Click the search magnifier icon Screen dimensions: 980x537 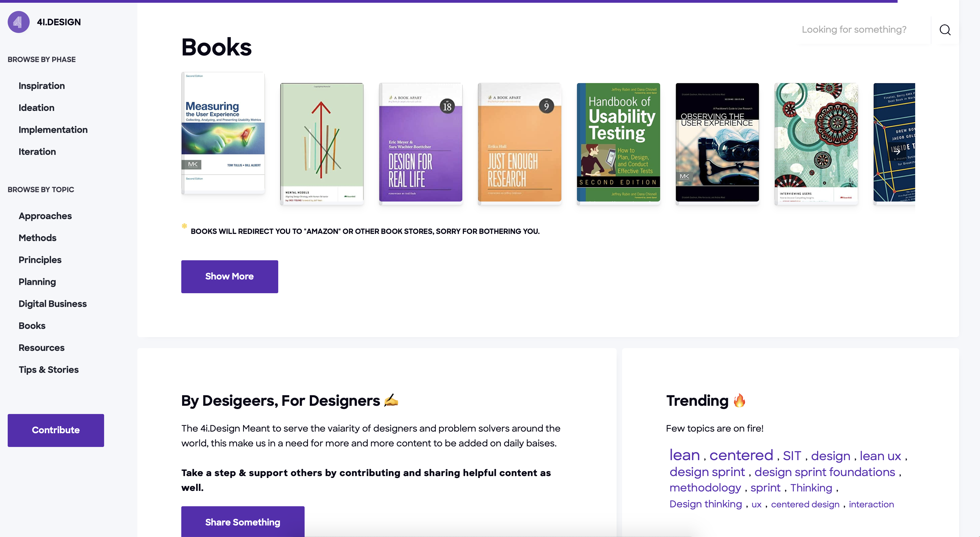coord(945,30)
